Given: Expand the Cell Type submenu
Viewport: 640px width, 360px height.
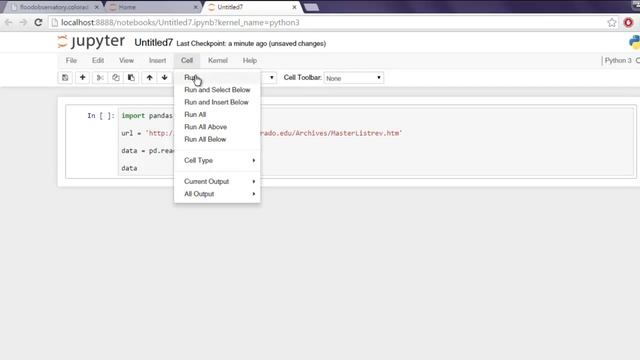Looking at the screenshot, I should (217, 160).
